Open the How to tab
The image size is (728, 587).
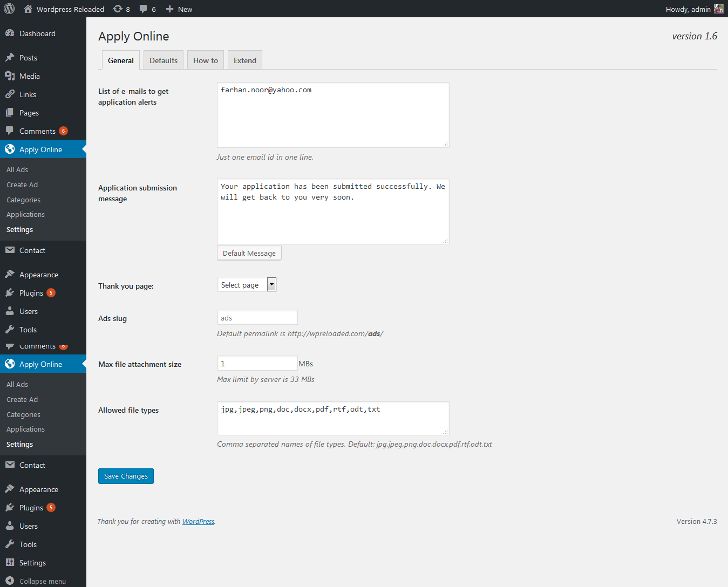point(206,60)
